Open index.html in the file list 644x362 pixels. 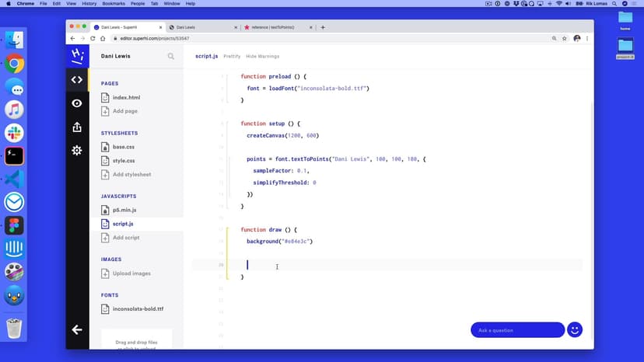(126, 98)
